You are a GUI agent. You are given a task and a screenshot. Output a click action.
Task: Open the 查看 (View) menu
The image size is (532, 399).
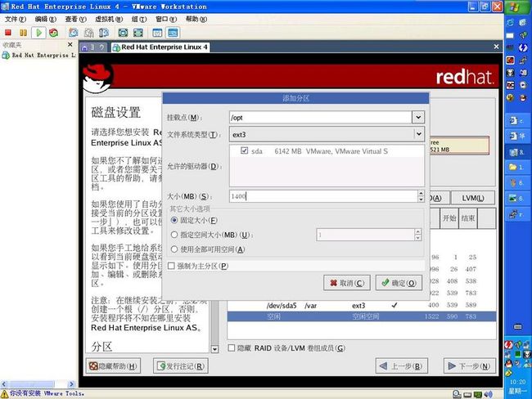pyautogui.click(x=75, y=19)
